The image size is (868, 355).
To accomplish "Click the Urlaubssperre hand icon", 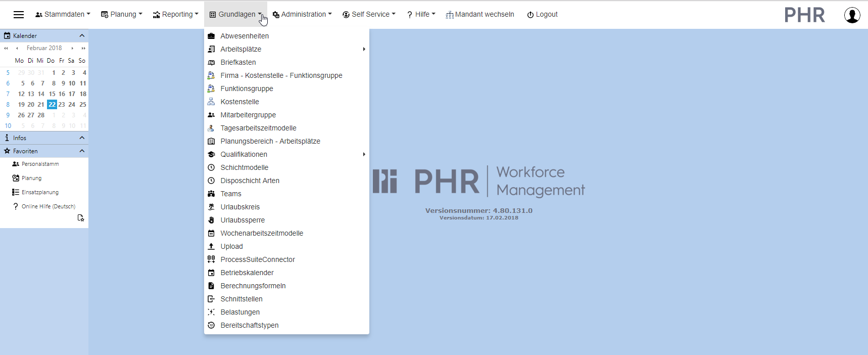I will tap(211, 220).
